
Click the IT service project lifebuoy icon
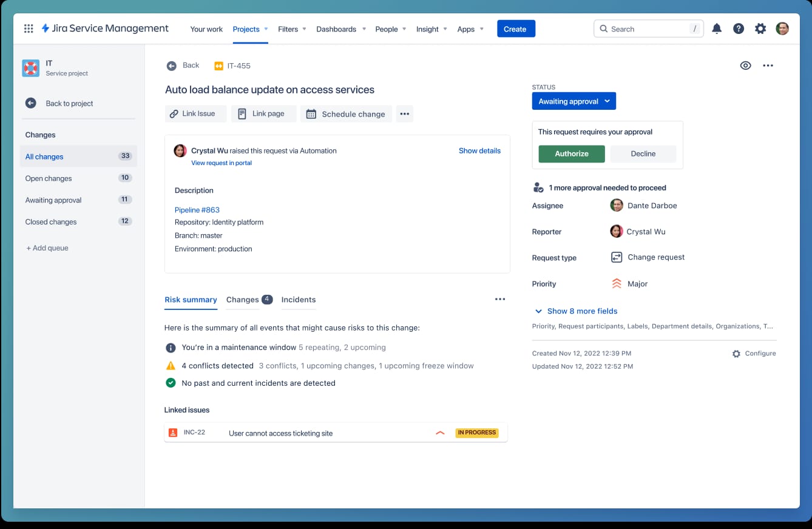(30, 68)
